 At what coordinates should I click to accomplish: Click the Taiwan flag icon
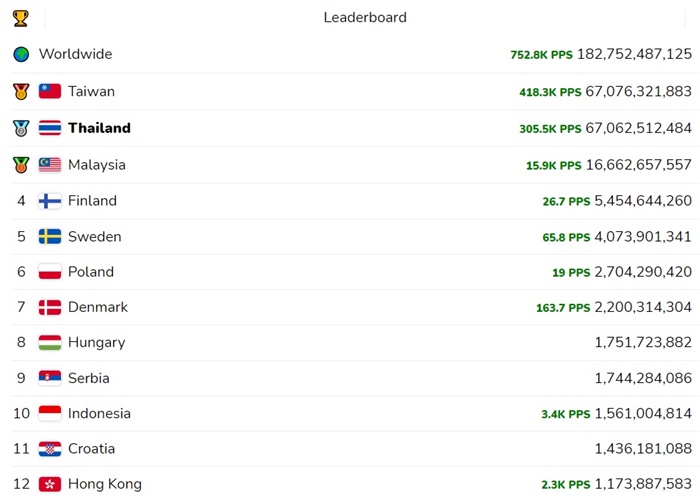pos(50,91)
